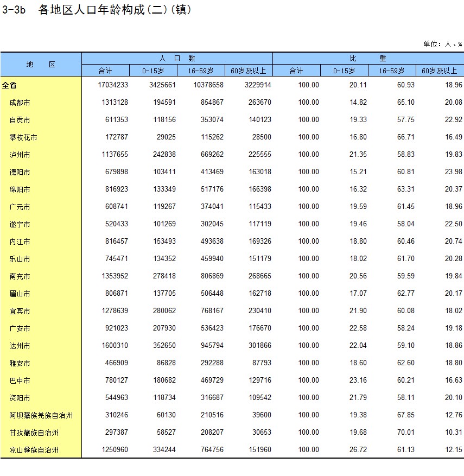Click the unit label 单位:人、%
464x476 pixels.
tap(442, 45)
